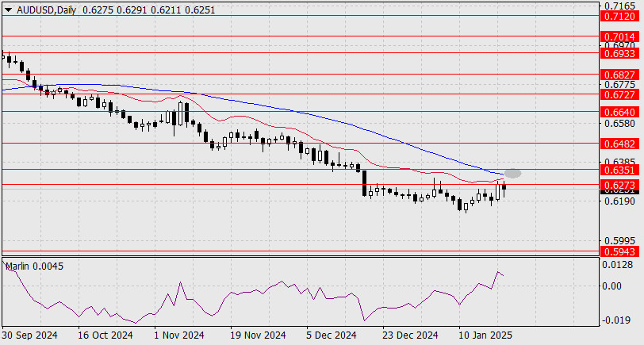Click the 0.7014 red price label
This screenshot has height=345, width=644.
[x=619, y=37]
